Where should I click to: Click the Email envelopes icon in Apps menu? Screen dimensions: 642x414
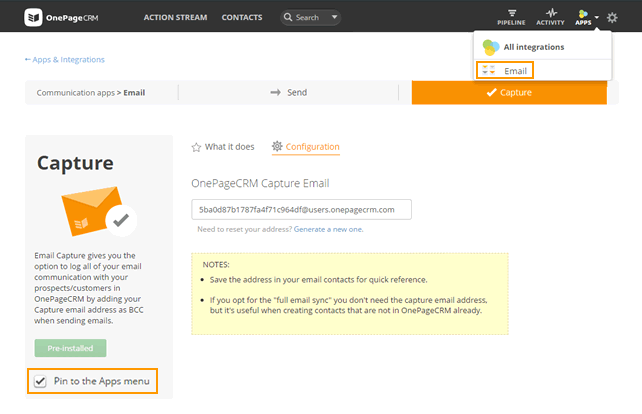coord(488,70)
